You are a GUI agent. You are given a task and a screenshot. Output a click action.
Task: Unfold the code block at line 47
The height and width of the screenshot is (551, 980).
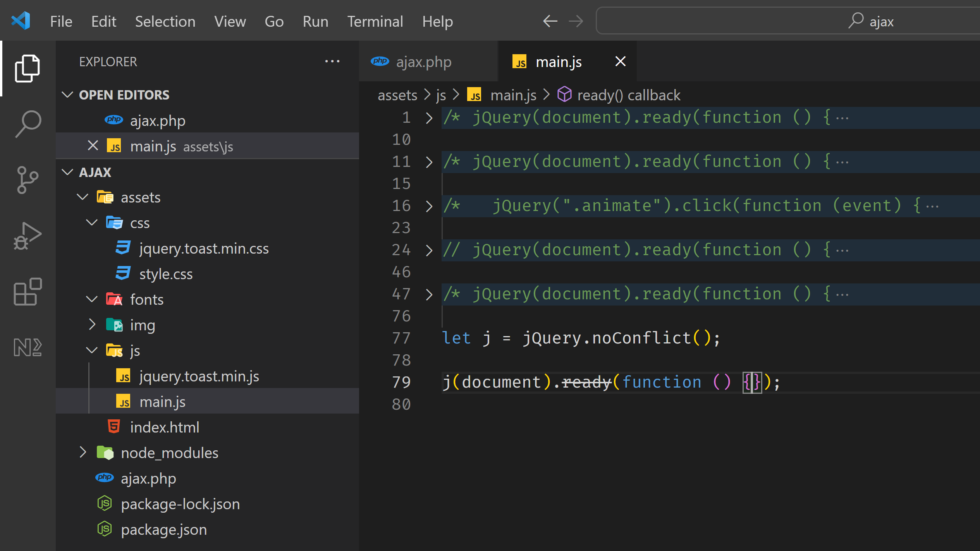429,294
